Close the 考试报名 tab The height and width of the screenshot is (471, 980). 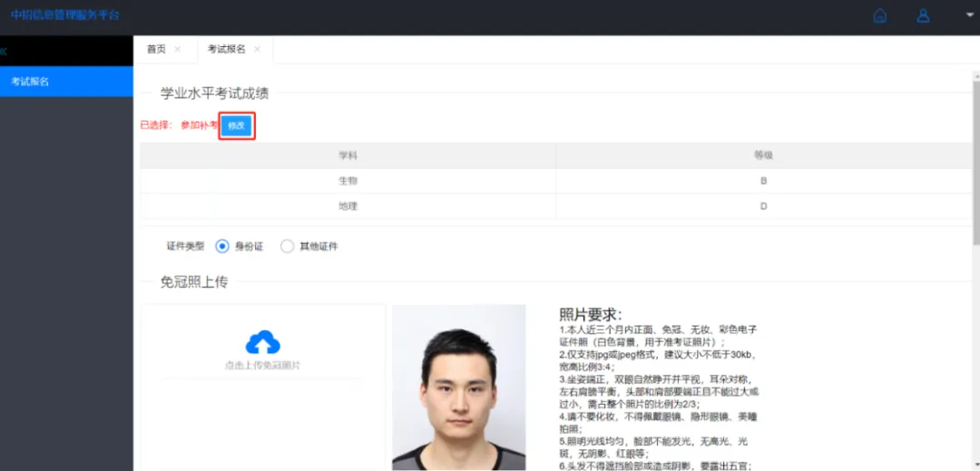click(257, 49)
